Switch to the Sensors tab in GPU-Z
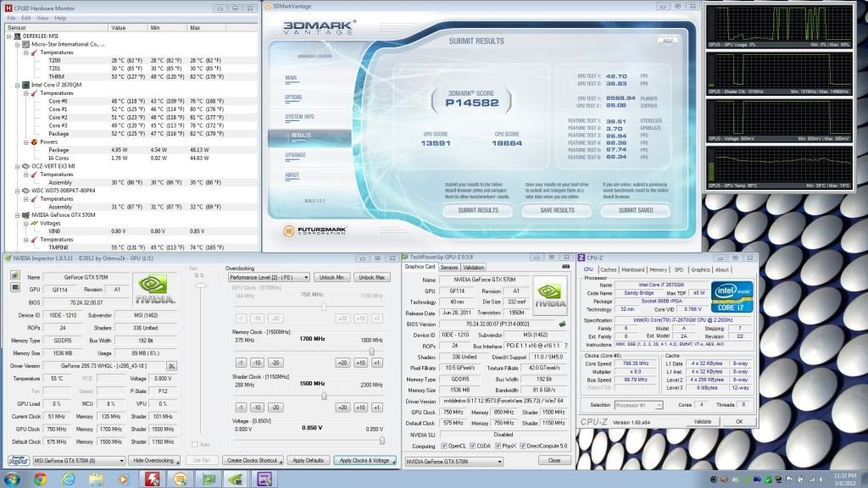The width and height of the screenshot is (868, 488). pos(449,267)
